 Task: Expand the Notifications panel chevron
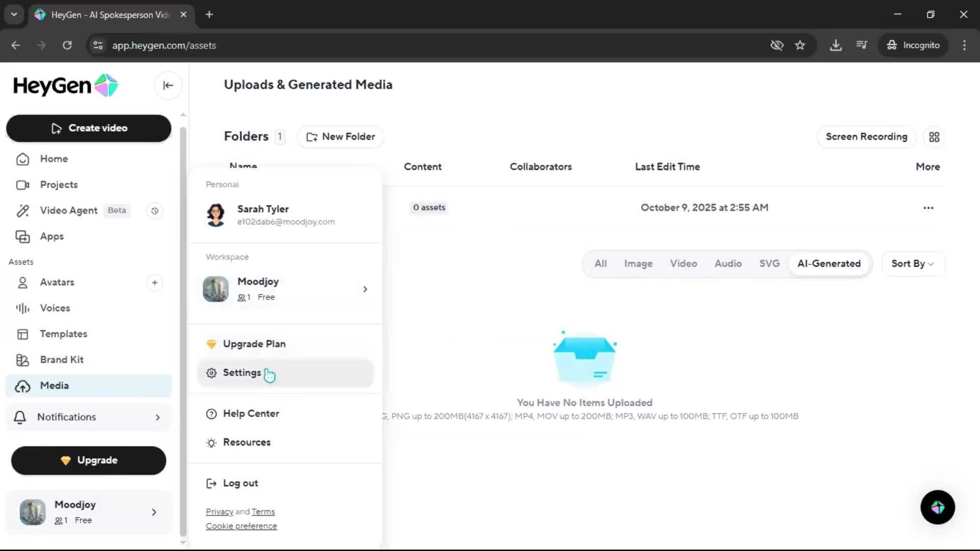click(x=157, y=417)
